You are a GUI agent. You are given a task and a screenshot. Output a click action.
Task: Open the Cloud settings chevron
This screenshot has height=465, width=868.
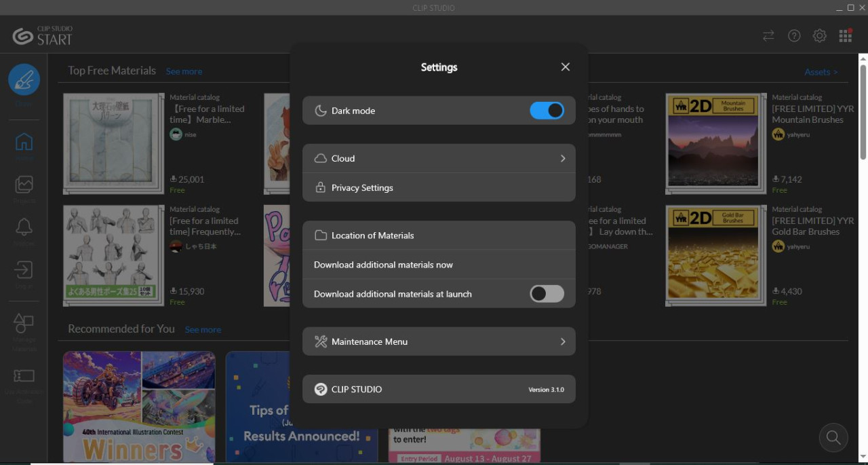point(563,158)
